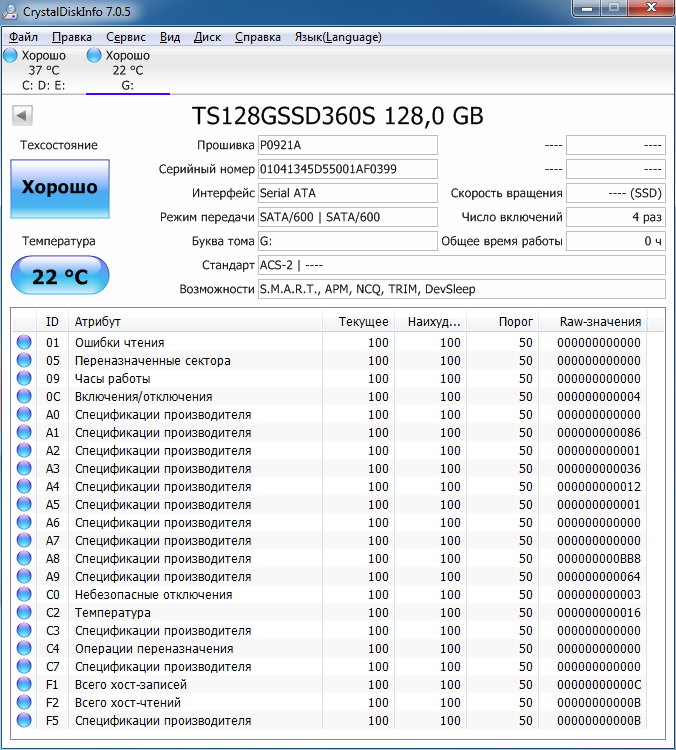Viewport: 676px width, 750px height.
Task: Click the Общее время работы value 0 ч
Action: pos(616,241)
